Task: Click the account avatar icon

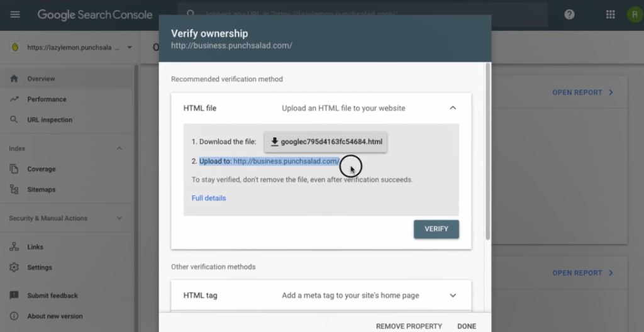Action: (635, 14)
